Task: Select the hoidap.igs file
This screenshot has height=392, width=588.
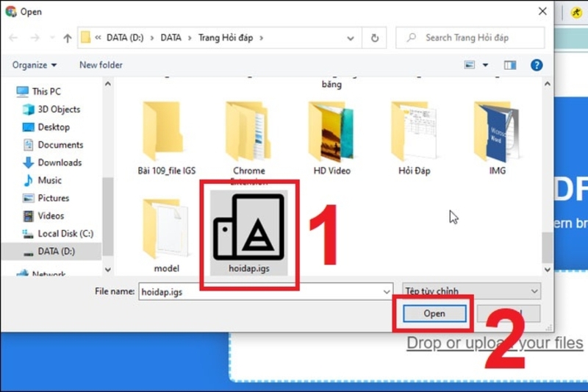Action: [x=249, y=232]
